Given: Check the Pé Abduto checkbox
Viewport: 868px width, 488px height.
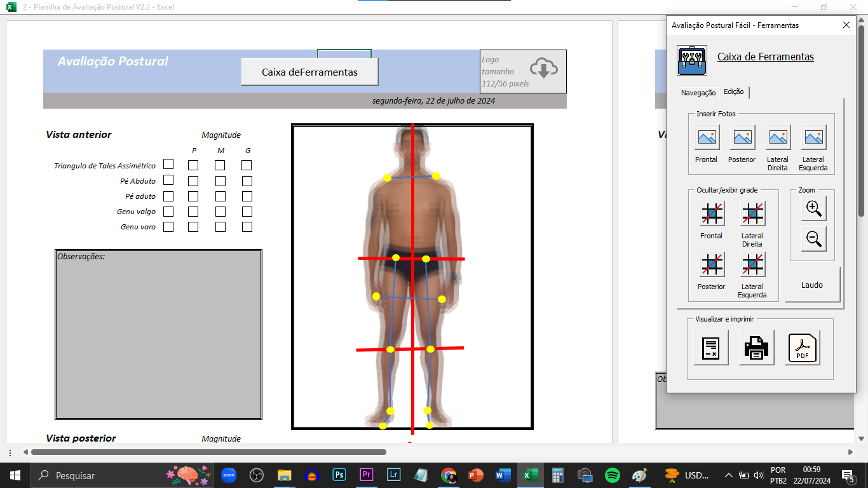Looking at the screenshot, I should coord(168,180).
